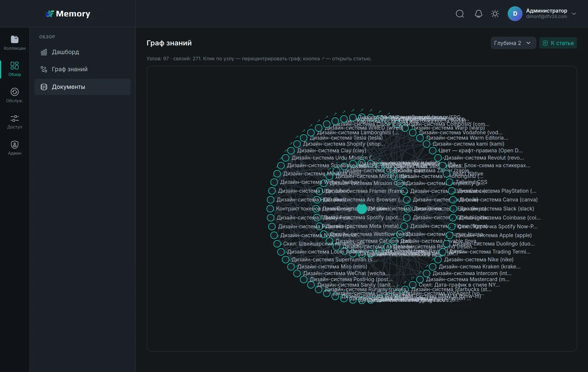Image resolution: width=588 pixels, height=372 pixels.
Task: Select the Скил: Швейцарский node circle
Action: pyautogui.click(x=277, y=243)
